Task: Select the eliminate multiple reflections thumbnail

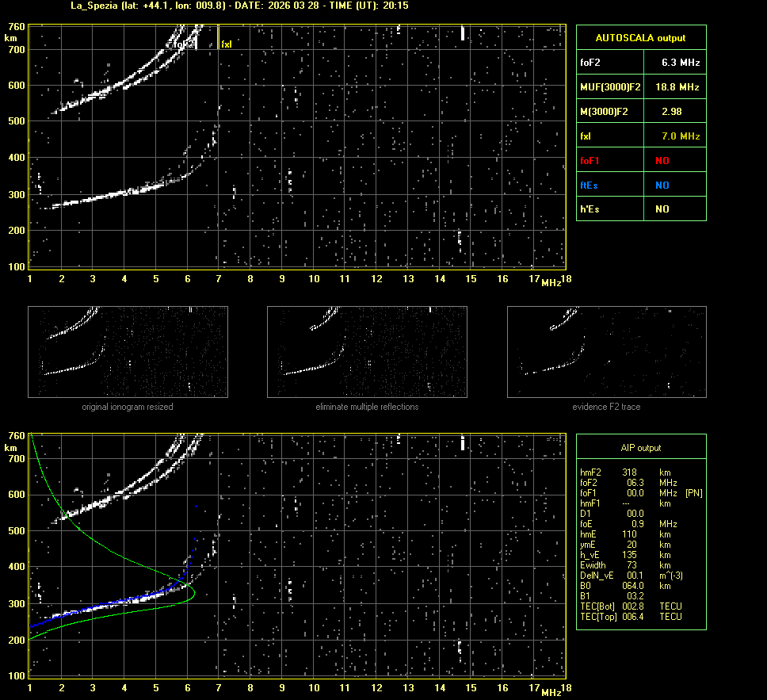Action: tap(367, 351)
